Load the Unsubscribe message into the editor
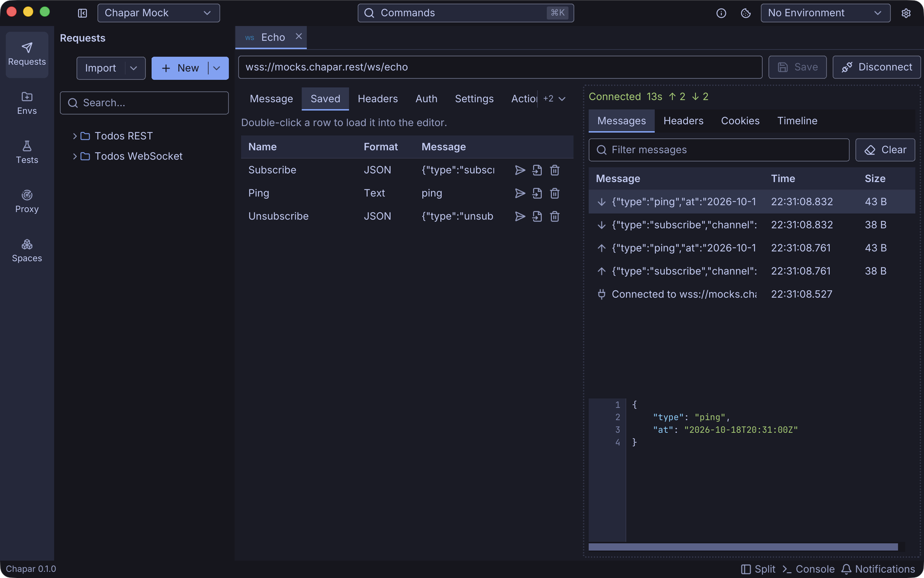Image resolution: width=924 pixels, height=578 pixels. 537,216
